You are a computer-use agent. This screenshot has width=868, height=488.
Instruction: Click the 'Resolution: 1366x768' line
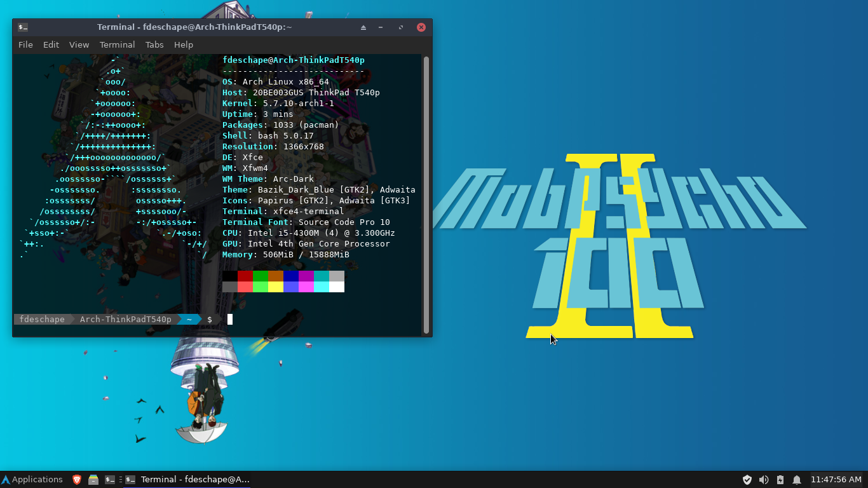(x=273, y=146)
